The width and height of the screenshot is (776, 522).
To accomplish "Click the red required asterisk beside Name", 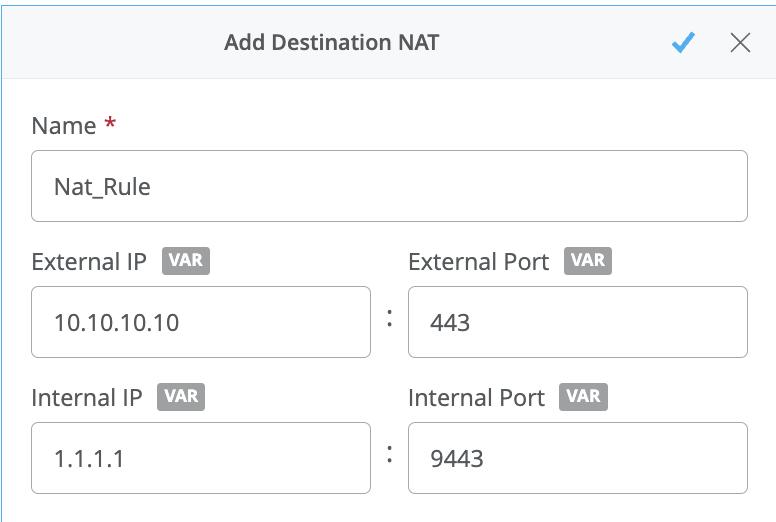I will click(x=110, y=124).
